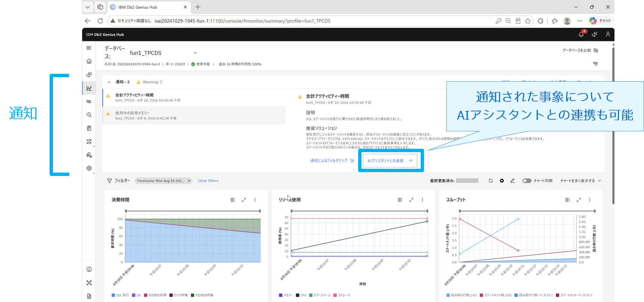This screenshot has height=302, width=644.
Task: Click the AIアシスタントとの連携 button
Action: point(390,161)
